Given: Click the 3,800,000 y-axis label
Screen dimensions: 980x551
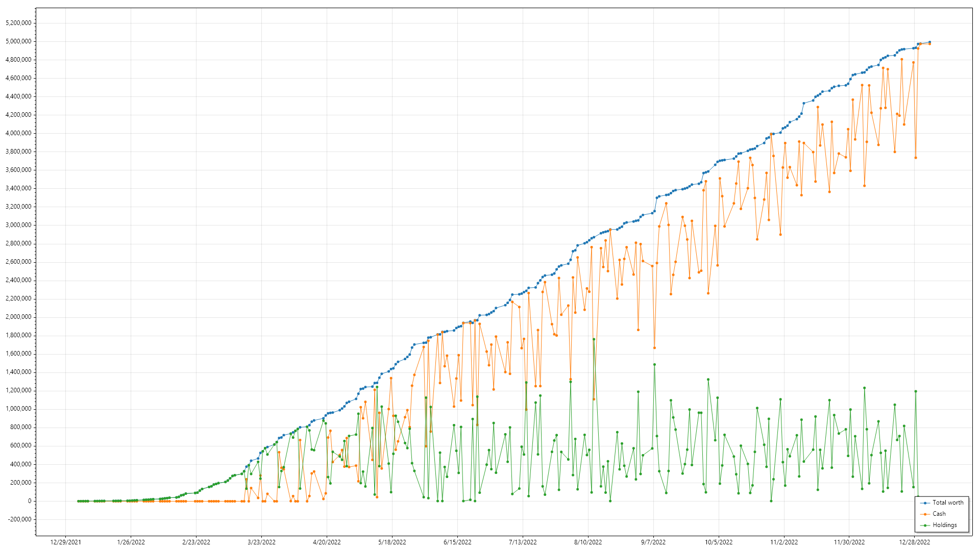Looking at the screenshot, I should pyautogui.click(x=18, y=152).
